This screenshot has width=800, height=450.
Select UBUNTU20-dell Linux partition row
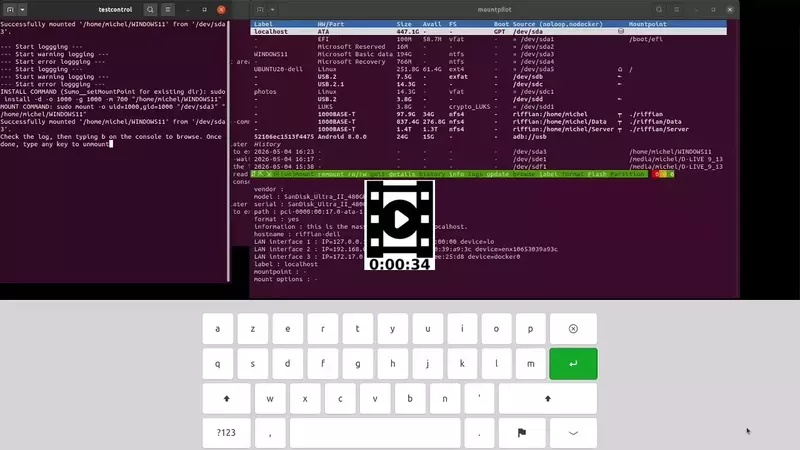(x=488, y=69)
